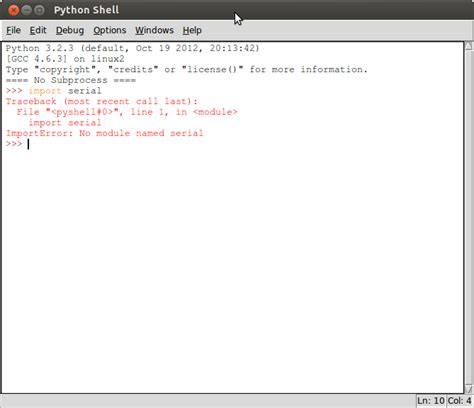Click the No Subprocess notice line

[71, 80]
